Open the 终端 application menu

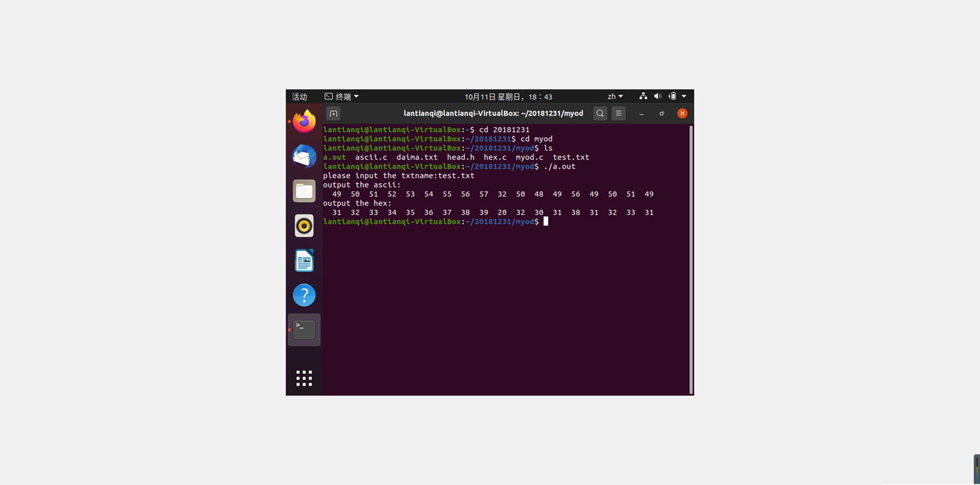341,96
